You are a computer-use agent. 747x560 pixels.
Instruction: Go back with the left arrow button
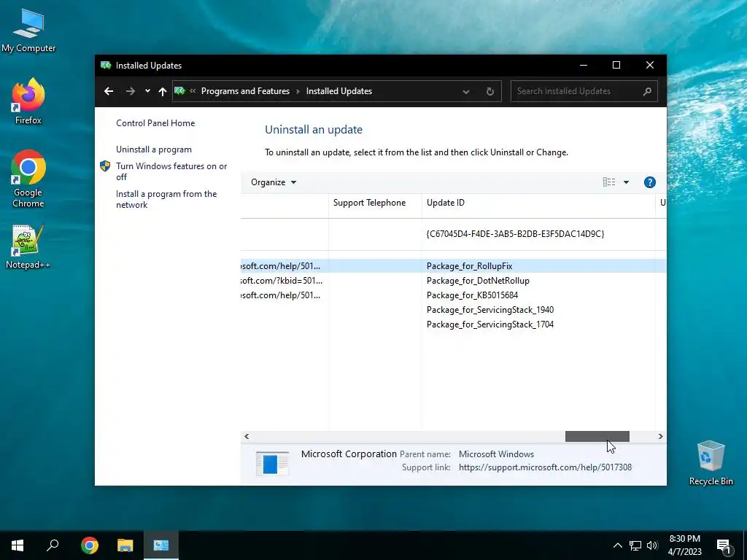coord(109,91)
